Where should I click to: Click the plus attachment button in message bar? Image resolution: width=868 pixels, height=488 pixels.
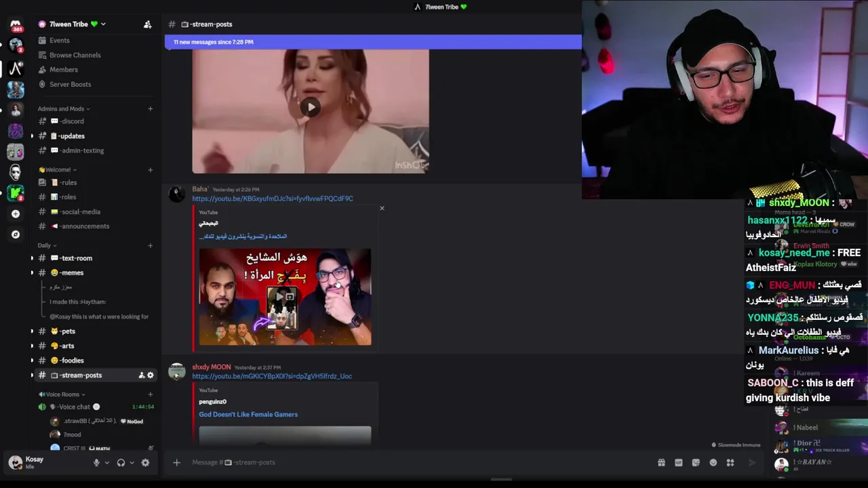176,462
